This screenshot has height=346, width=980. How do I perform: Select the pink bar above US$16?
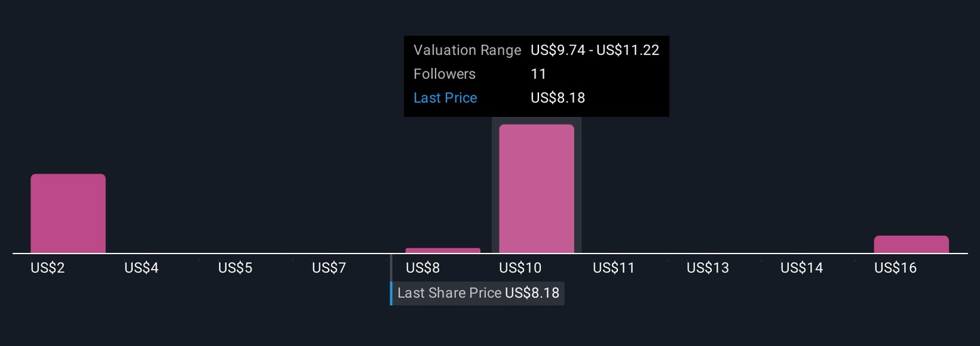tap(911, 244)
